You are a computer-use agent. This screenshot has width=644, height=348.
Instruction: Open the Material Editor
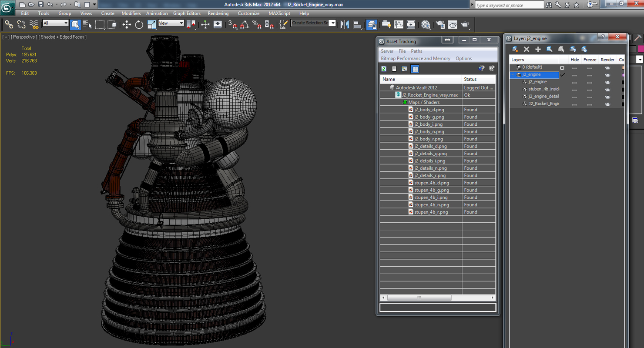pyautogui.click(x=426, y=25)
